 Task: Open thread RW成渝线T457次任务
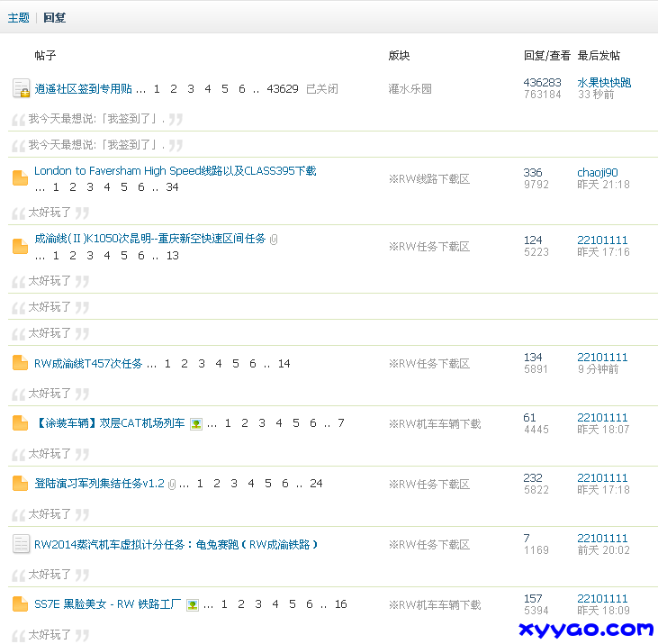(x=88, y=364)
